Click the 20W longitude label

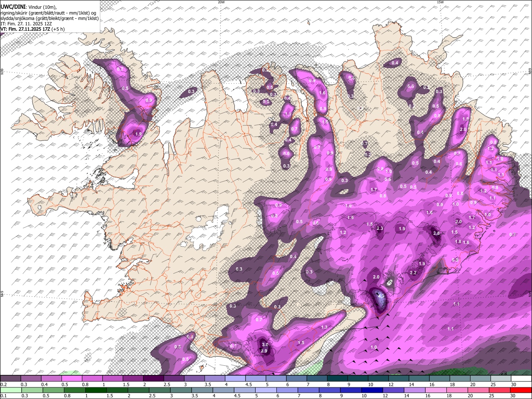point(221,2)
